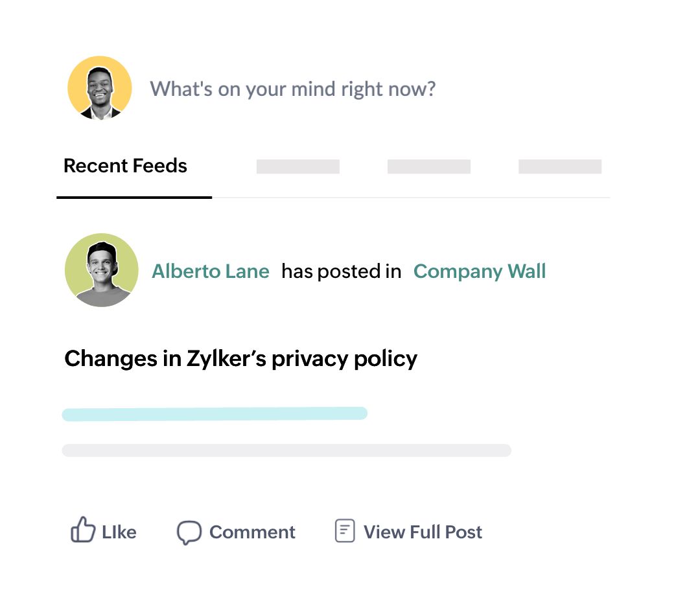Go to the Company Wall link
Screen dimensions: 700x596
pos(480,271)
